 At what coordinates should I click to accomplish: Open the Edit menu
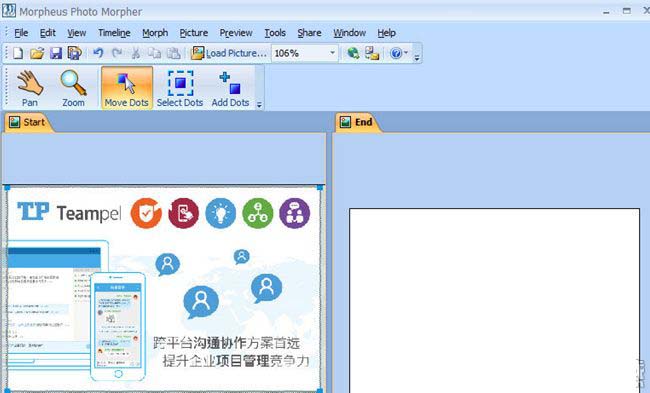click(x=48, y=33)
